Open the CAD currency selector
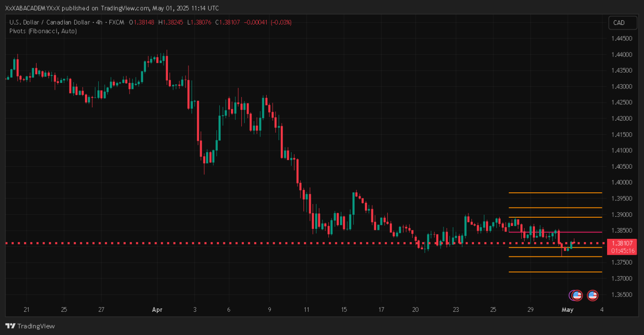The width and height of the screenshot is (644, 335). [622, 23]
